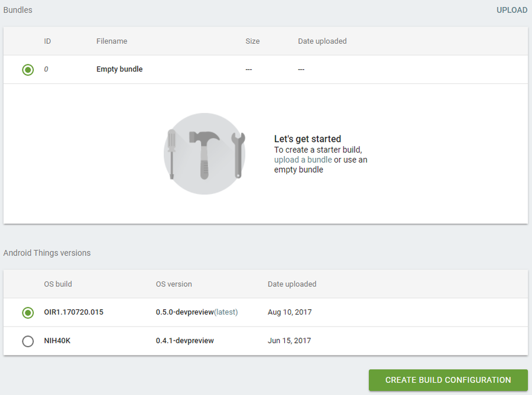
Task: Click the screwdriver icon in the illustration
Action: (x=171, y=154)
